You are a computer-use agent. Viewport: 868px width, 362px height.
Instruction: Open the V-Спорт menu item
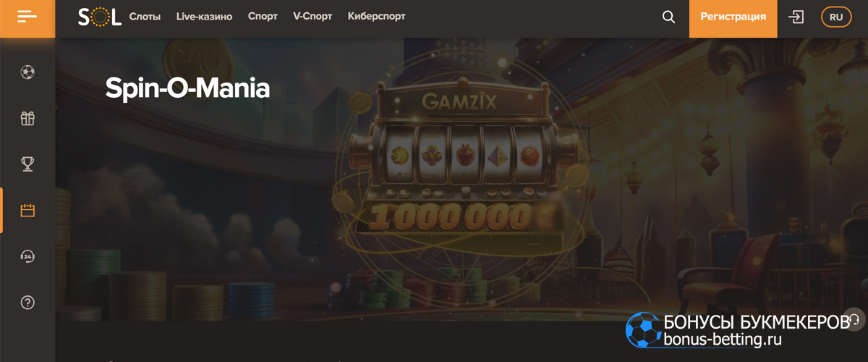312,16
